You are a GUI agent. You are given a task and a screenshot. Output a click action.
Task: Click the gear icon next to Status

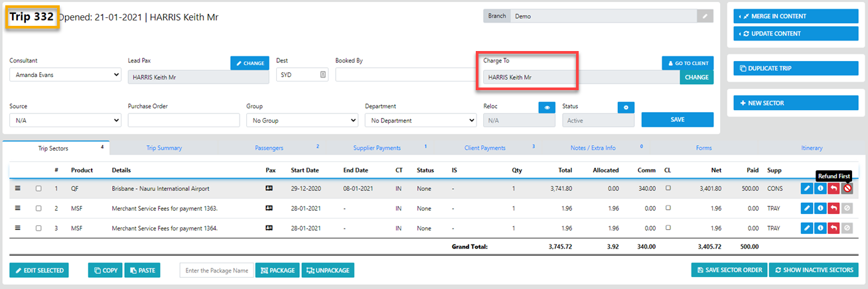(x=625, y=107)
